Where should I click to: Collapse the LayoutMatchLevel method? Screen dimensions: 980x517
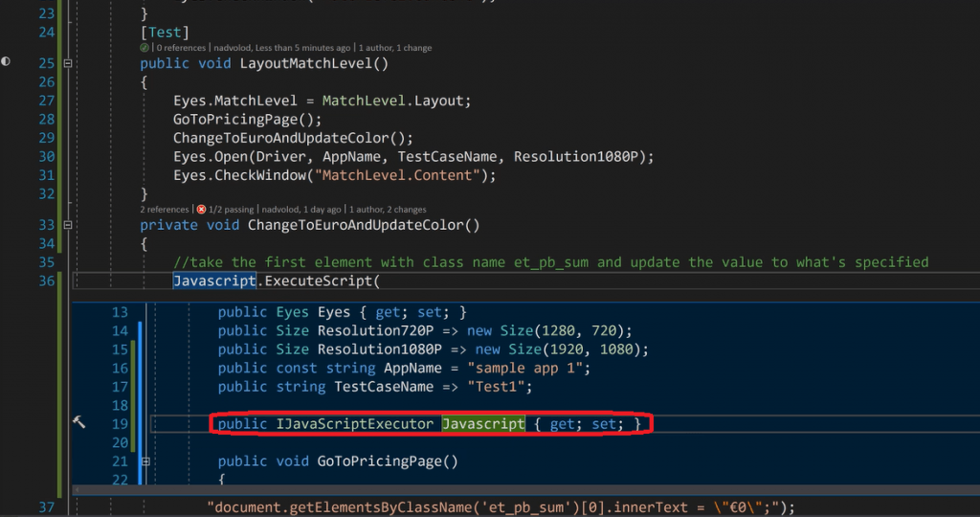tap(67, 64)
